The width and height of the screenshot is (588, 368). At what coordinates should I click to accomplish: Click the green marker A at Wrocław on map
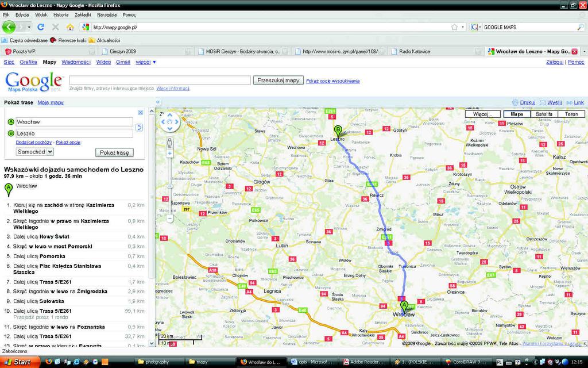pyautogui.click(x=404, y=307)
